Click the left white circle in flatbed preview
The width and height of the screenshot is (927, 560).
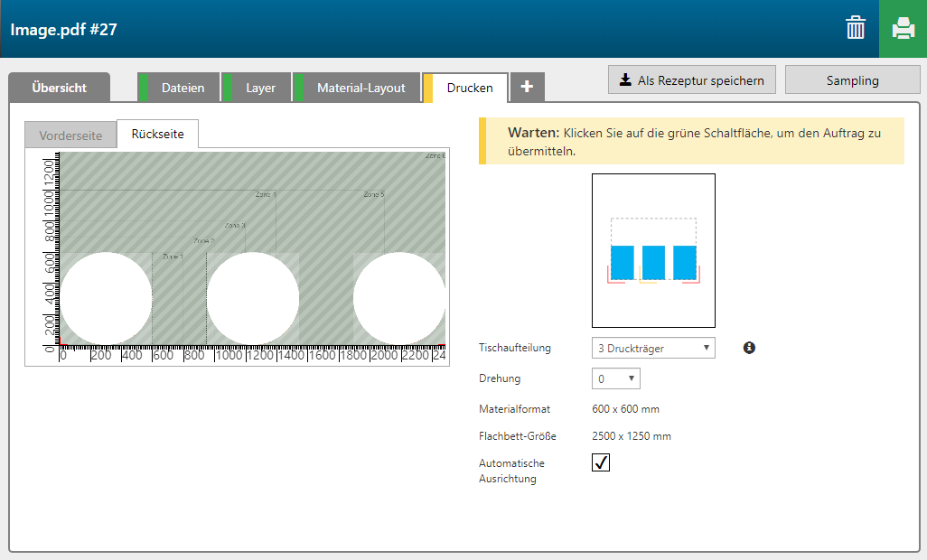[x=105, y=299]
